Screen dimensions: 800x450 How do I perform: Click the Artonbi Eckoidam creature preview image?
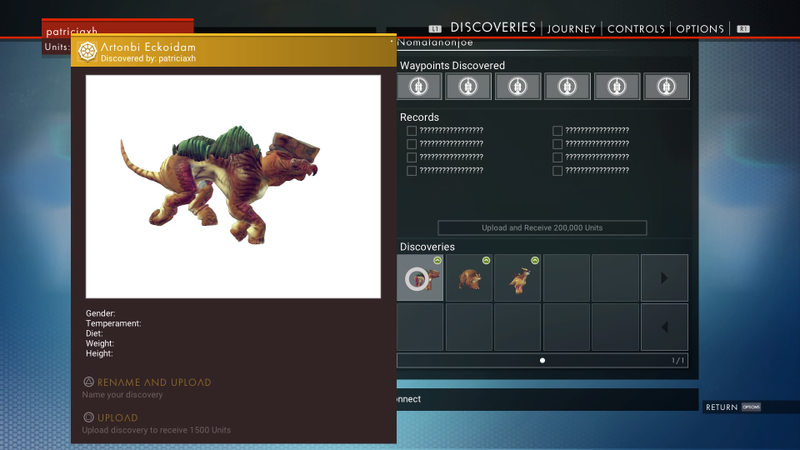[x=233, y=187]
